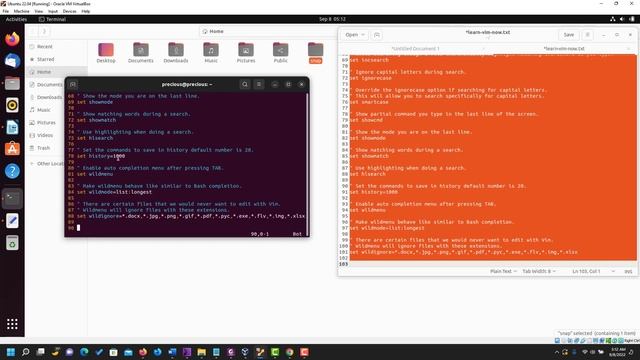
Task: Open text editor hamburger menu
Action: coord(588,35)
